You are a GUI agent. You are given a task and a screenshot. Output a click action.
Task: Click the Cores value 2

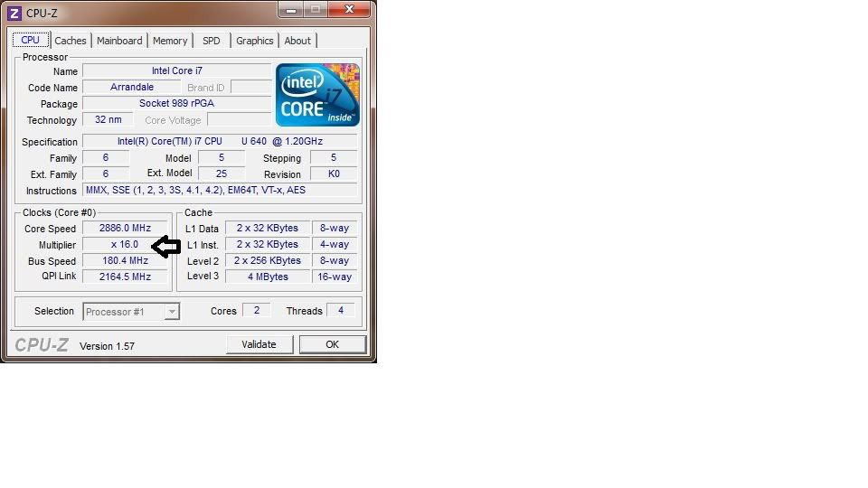(256, 310)
